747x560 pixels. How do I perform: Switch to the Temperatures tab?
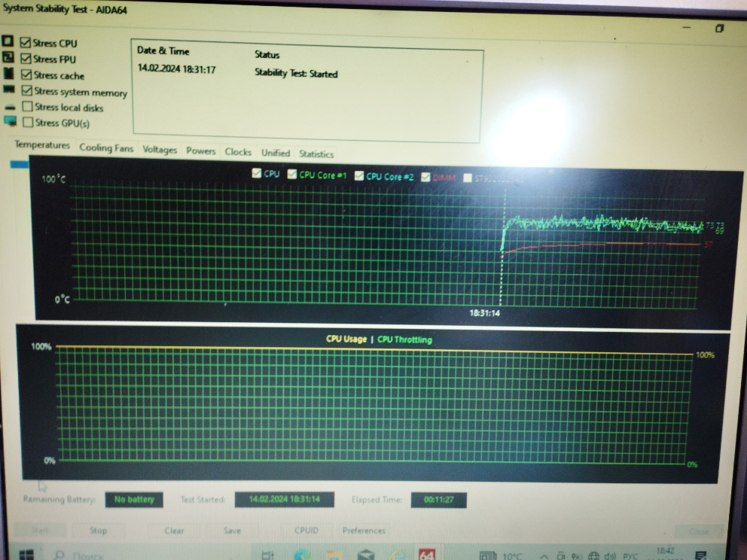[x=42, y=145]
